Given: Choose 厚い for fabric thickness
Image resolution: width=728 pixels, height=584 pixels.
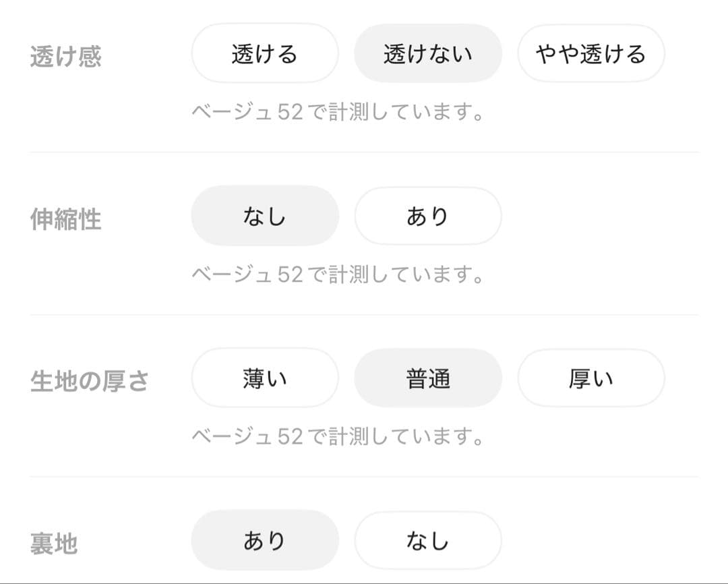Looking at the screenshot, I should 590,378.
